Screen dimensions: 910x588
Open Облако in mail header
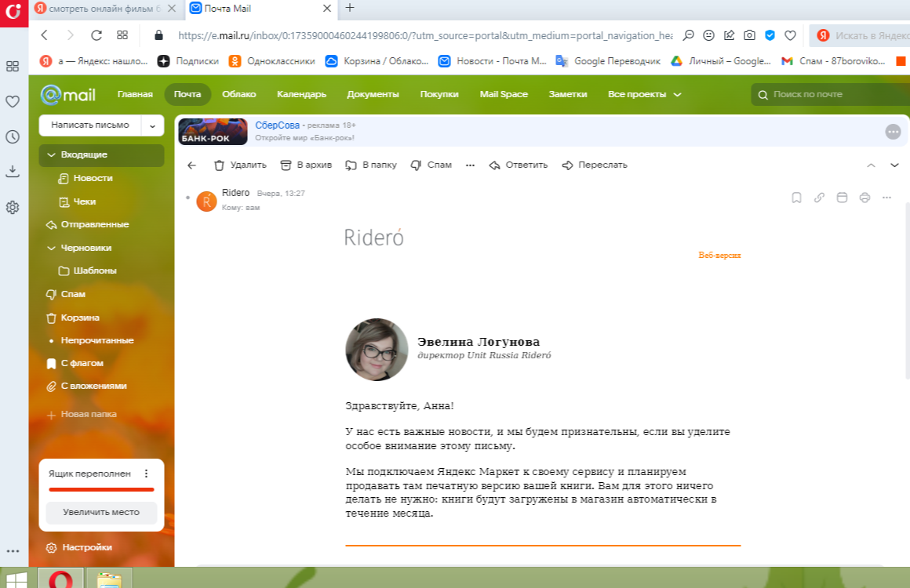[x=239, y=94]
